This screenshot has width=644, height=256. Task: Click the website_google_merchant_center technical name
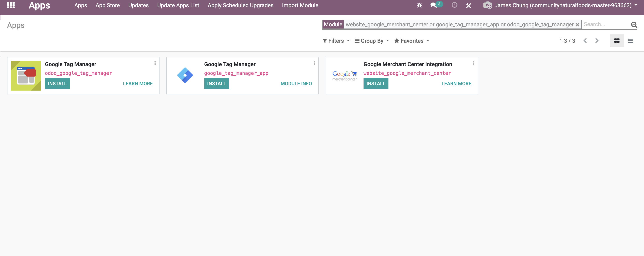[407, 73]
